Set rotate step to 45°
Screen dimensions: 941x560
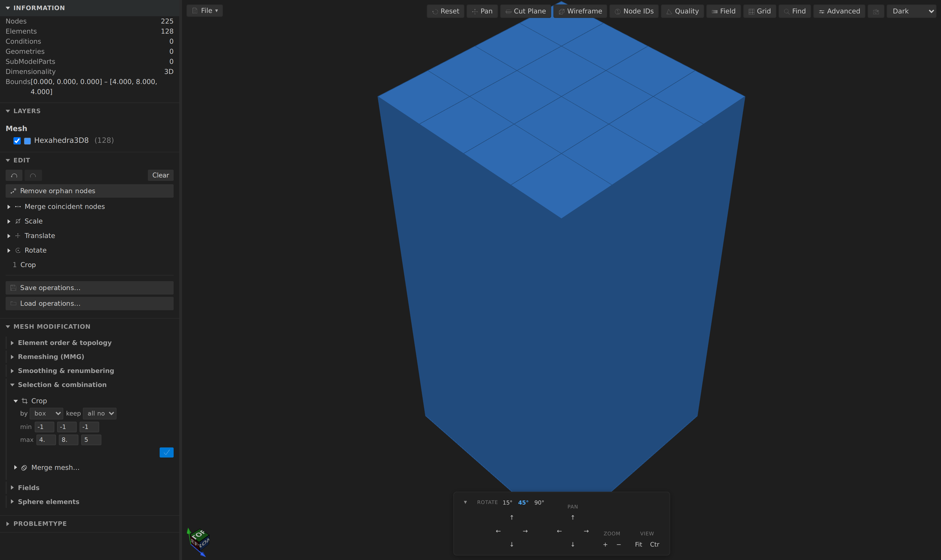point(523,503)
